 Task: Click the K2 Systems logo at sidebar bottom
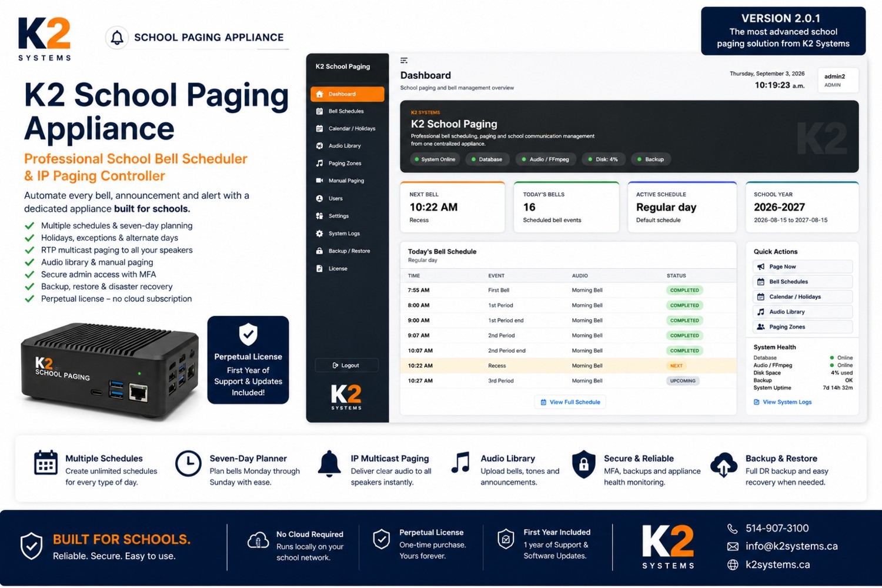346,397
